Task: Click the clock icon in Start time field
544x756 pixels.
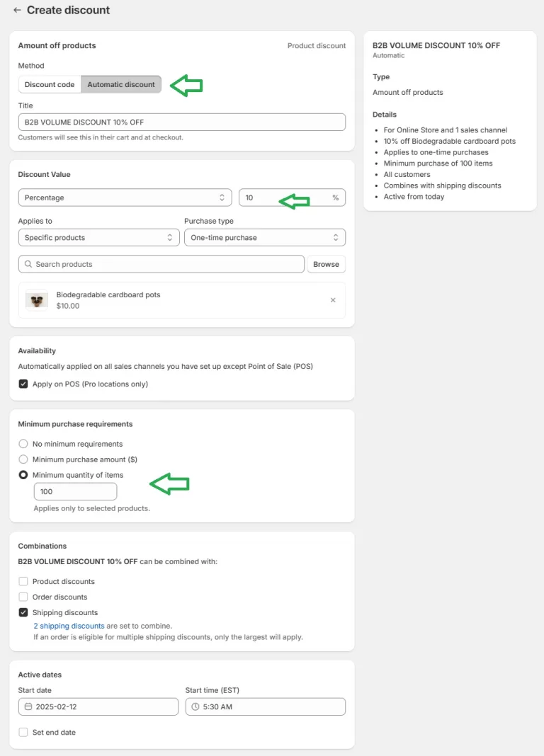Action: tap(195, 706)
